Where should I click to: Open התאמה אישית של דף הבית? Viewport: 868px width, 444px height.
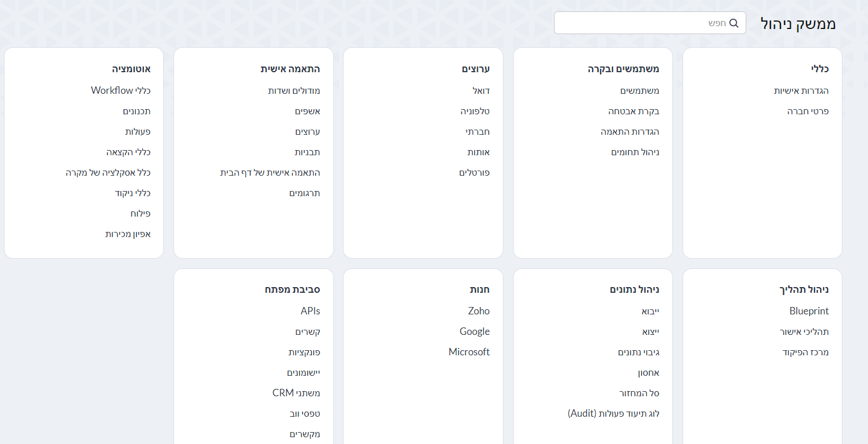pos(270,173)
